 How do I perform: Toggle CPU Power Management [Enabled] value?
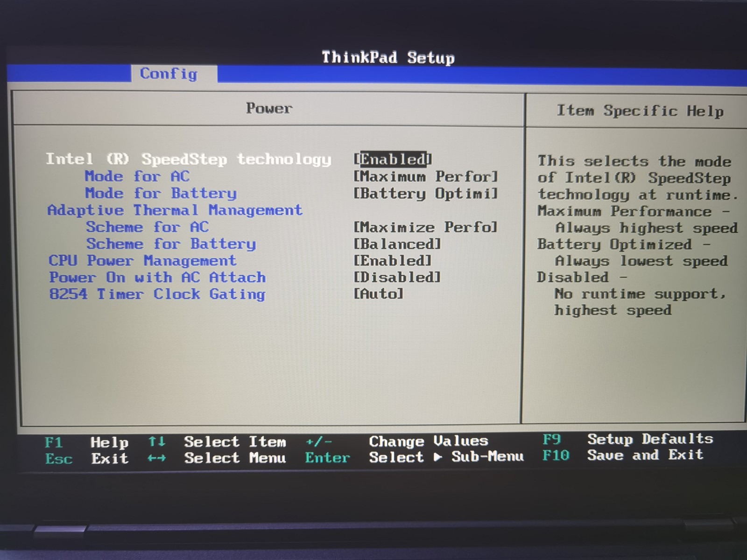coord(393,261)
